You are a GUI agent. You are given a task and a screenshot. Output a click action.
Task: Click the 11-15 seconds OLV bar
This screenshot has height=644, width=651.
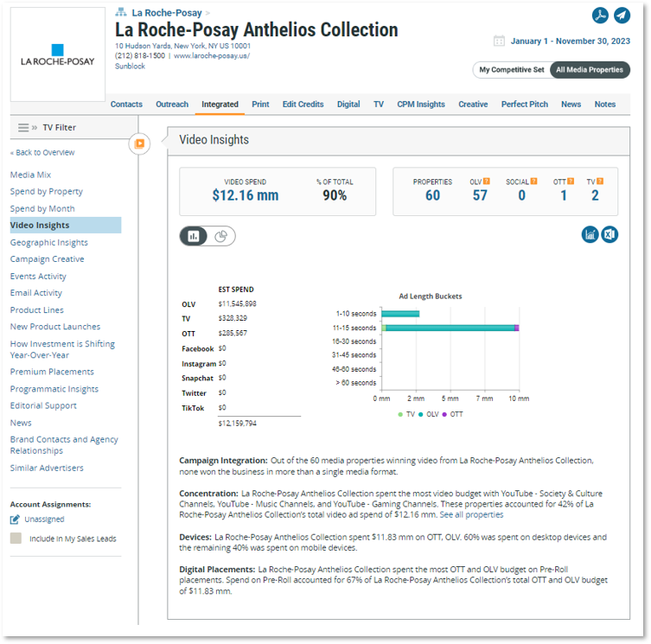coord(450,328)
